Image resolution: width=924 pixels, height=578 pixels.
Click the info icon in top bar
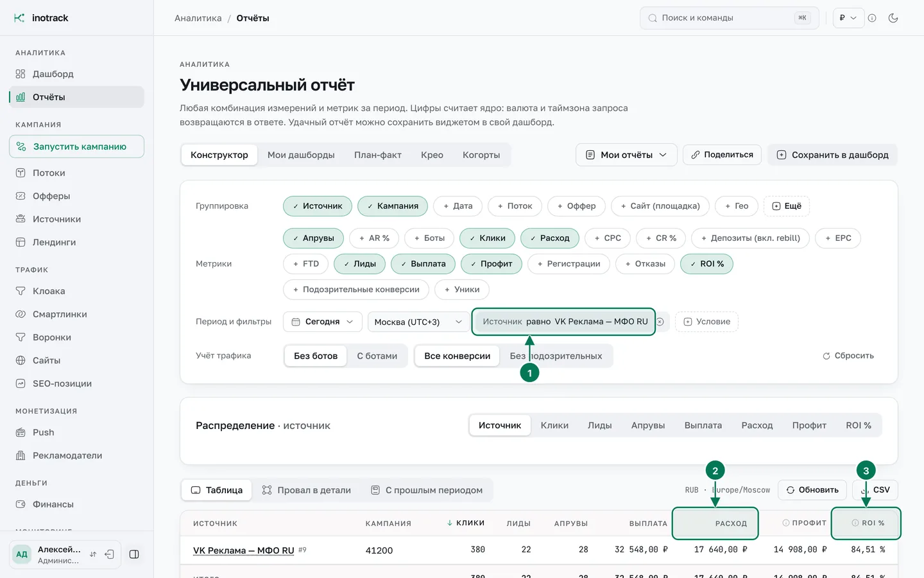click(x=872, y=18)
